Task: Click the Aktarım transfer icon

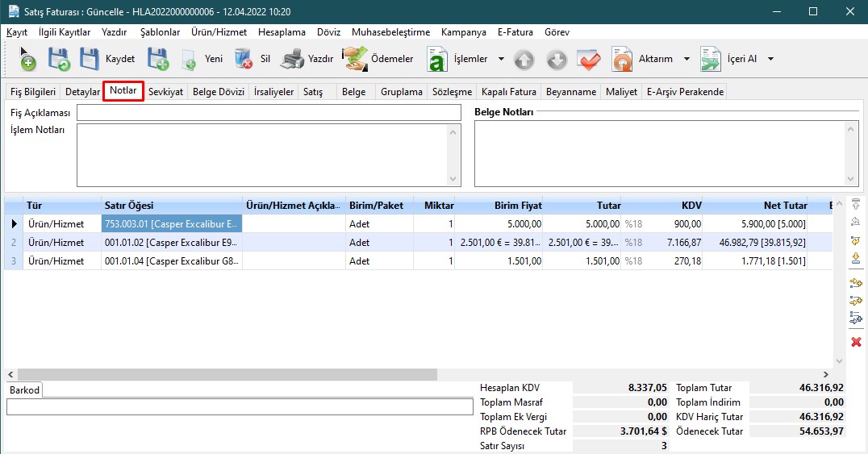Action: point(622,59)
